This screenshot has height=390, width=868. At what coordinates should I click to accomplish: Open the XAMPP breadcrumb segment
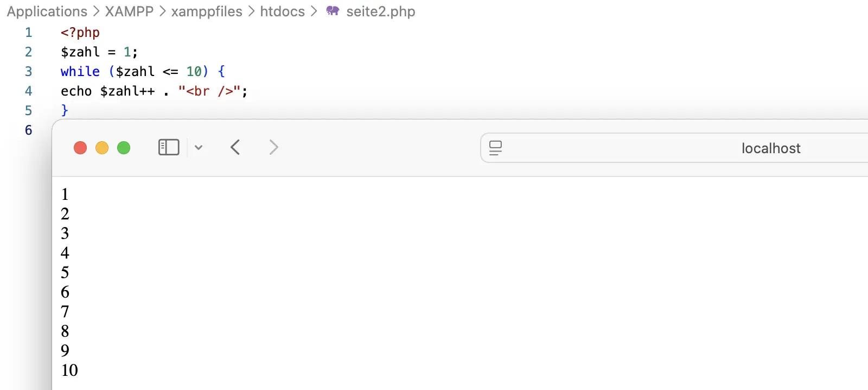click(x=129, y=11)
